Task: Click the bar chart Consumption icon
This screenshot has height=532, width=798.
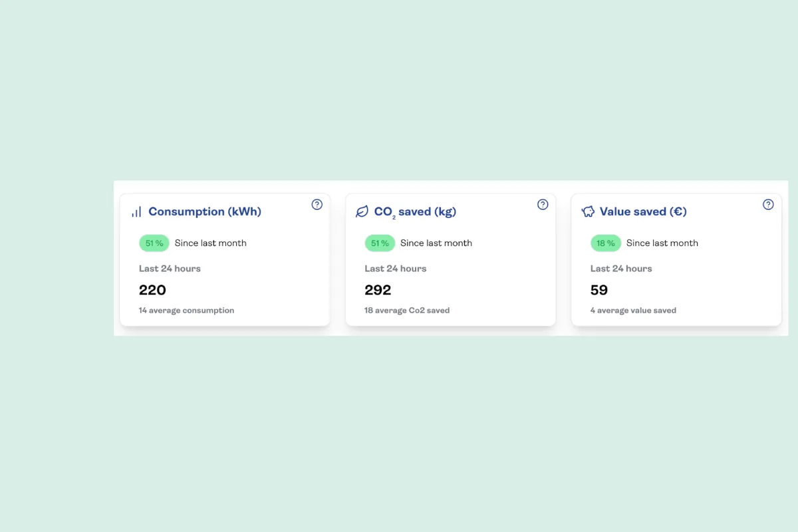Action: coord(136,212)
